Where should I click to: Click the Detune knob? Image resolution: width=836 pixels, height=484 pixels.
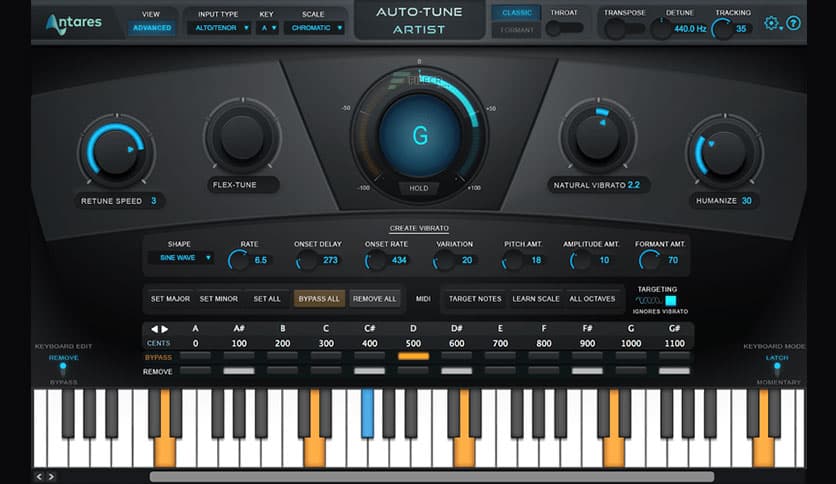pos(661,29)
